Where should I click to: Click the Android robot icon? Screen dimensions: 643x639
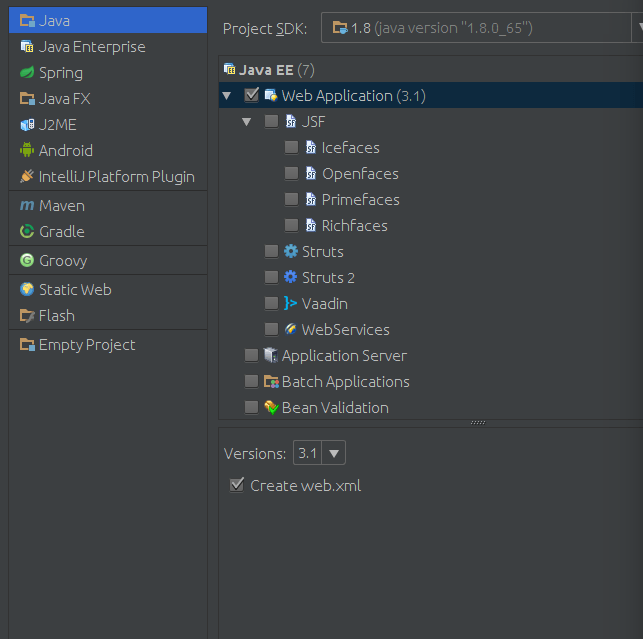click(27, 151)
